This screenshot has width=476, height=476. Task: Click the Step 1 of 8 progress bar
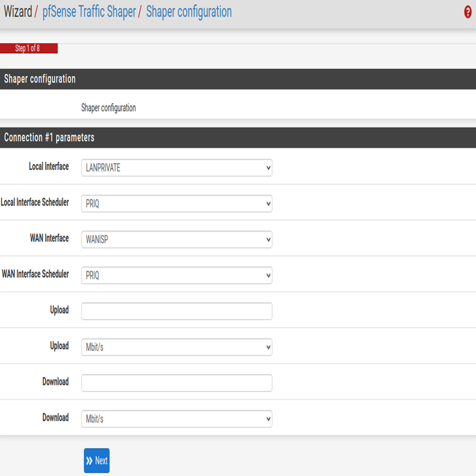[x=29, y=48]
